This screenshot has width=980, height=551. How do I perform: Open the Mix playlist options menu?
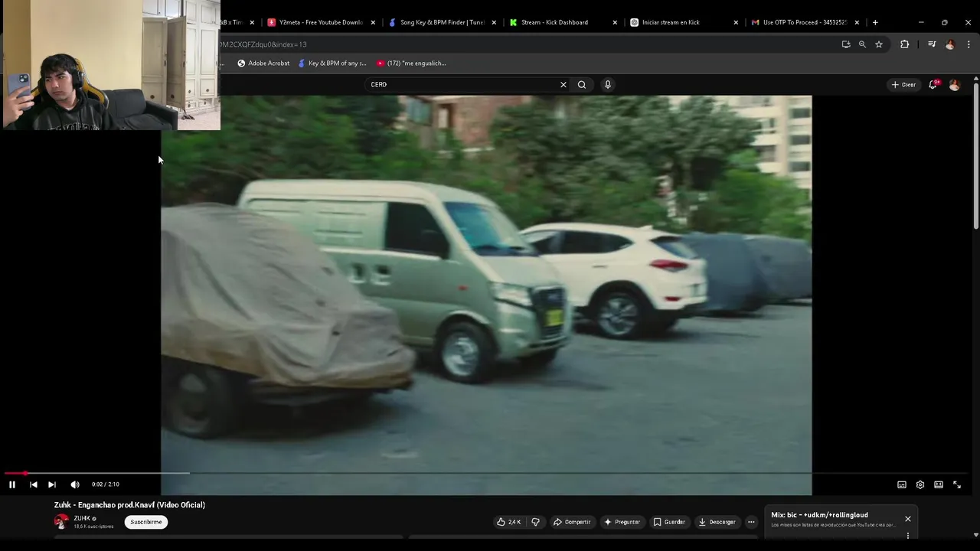point(908,536)
